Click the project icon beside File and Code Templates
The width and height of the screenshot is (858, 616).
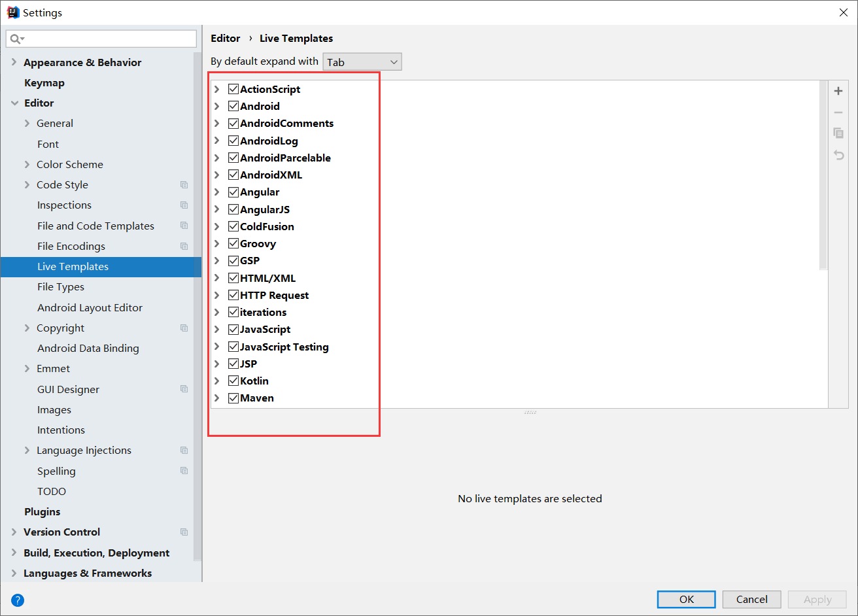point(184,226)
